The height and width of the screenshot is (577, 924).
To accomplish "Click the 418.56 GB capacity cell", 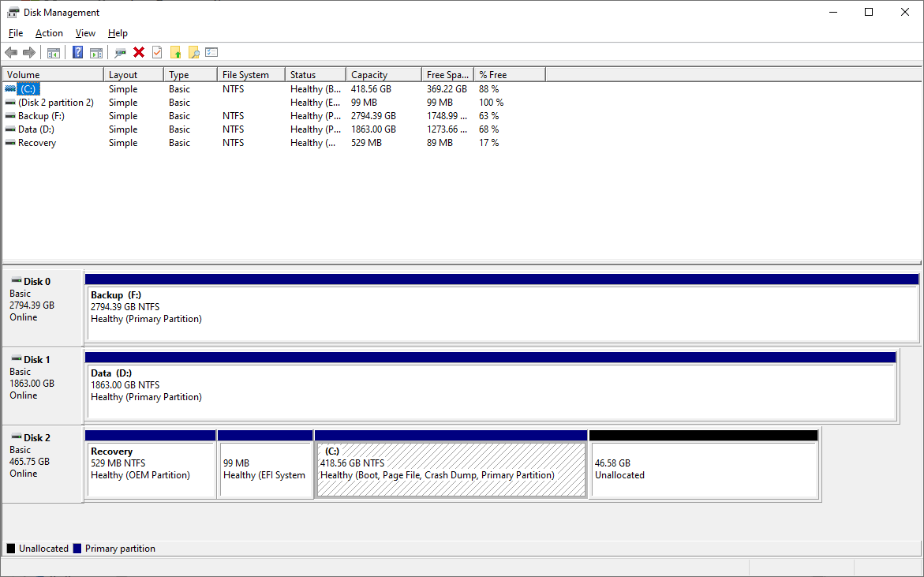I will pos(371,89).
